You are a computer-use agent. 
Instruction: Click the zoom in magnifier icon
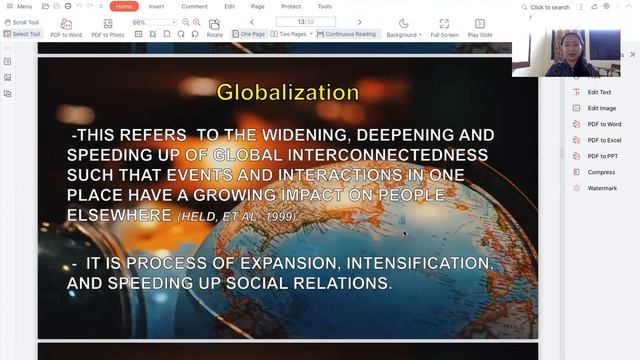(197, 22)
